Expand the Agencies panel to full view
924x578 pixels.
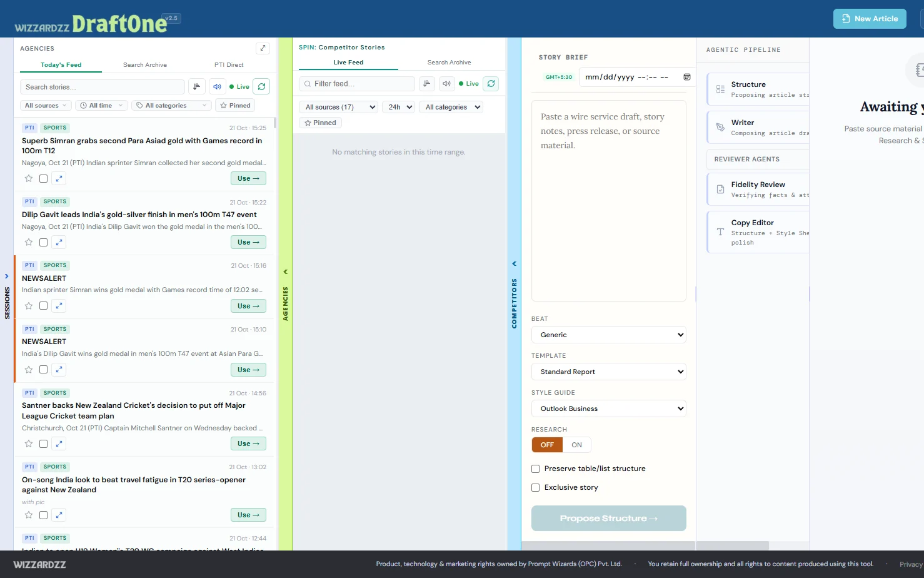(263, 48)
